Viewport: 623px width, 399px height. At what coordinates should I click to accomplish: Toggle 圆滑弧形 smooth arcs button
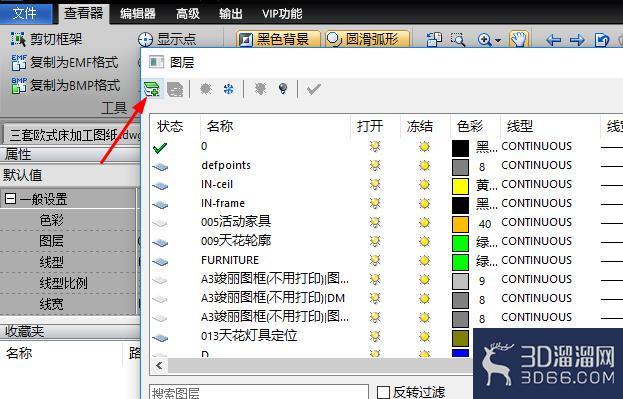[x=367, y=39]
